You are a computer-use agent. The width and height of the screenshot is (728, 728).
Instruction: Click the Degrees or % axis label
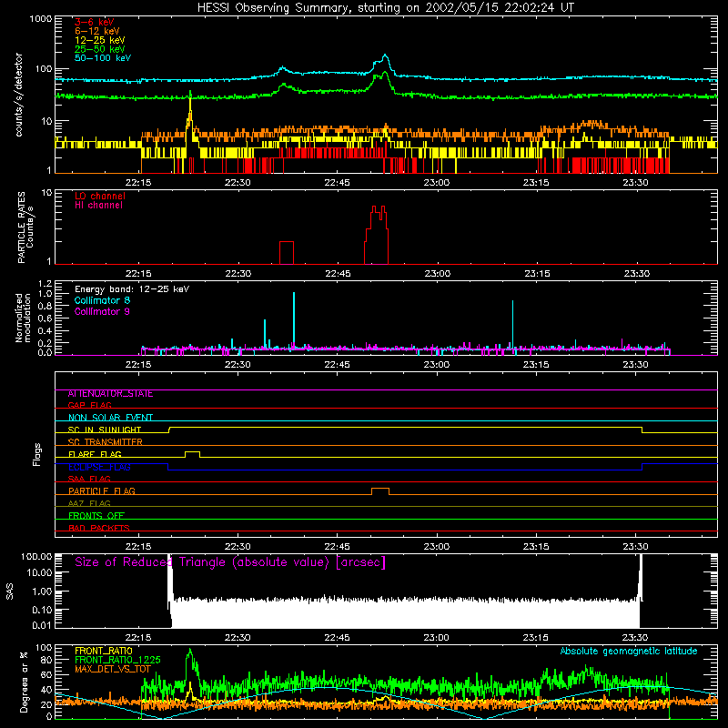coord(24,682)
